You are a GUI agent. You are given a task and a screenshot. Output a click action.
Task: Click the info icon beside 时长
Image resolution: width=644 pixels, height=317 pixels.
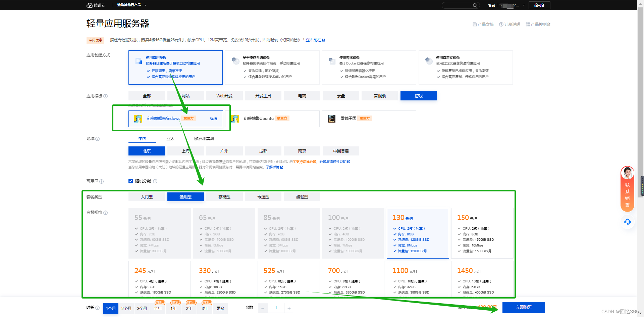pos(98,308)
